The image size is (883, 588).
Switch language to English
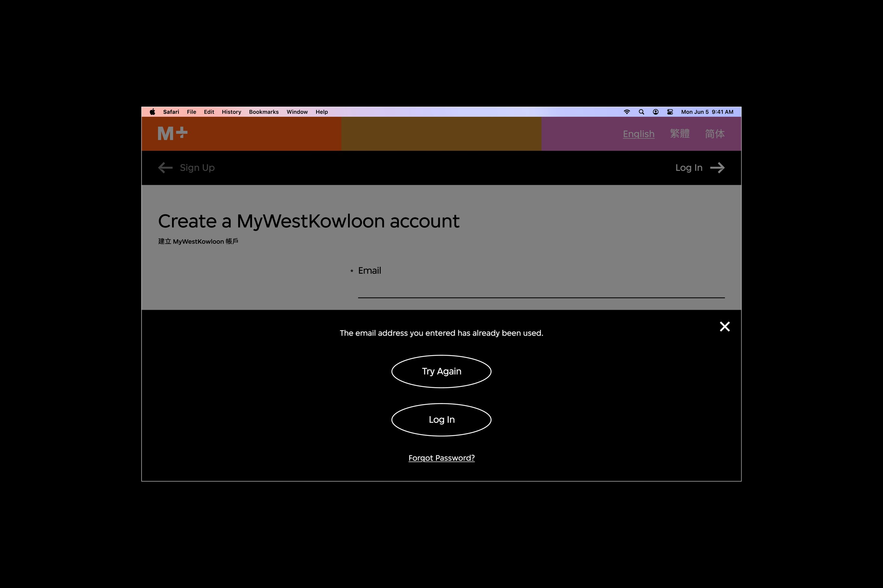click(x=638, y=134)
